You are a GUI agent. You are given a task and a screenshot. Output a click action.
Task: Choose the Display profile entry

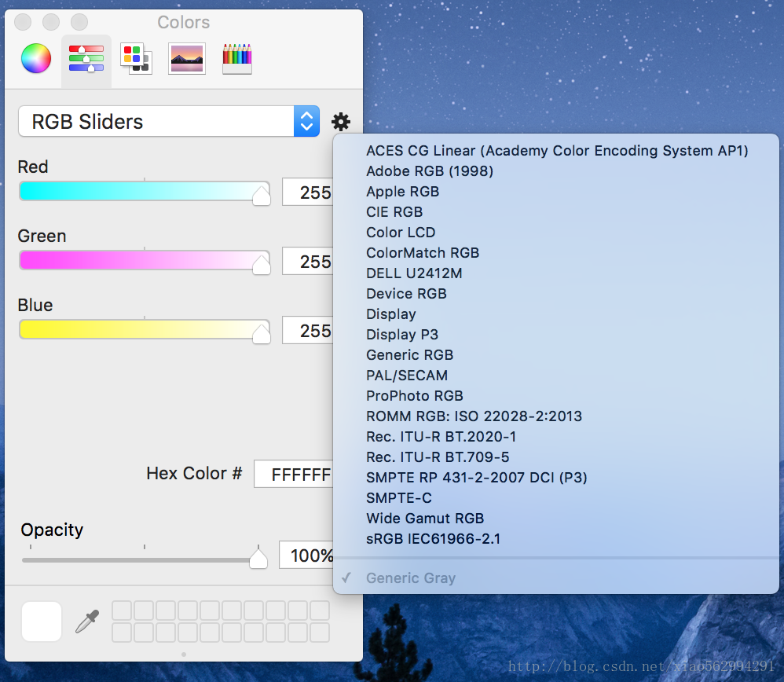(x=556, y=314)
